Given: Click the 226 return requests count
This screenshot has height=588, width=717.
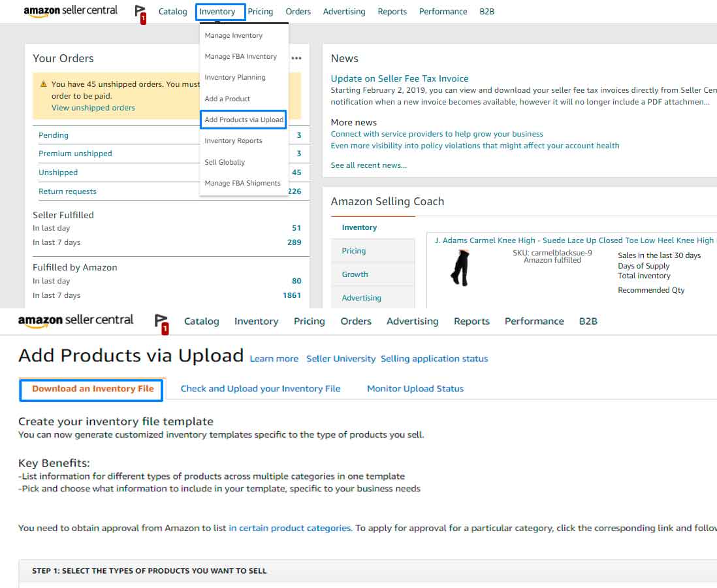Looking at the screenshot, I should point(295,191).
